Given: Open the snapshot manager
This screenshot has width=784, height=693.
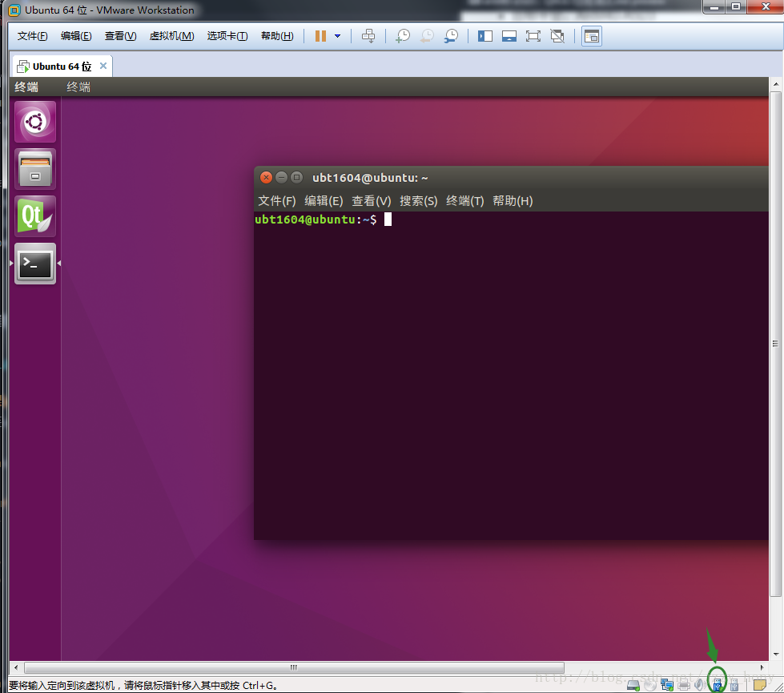Looking at the screenshot, I should click(451, 36).
